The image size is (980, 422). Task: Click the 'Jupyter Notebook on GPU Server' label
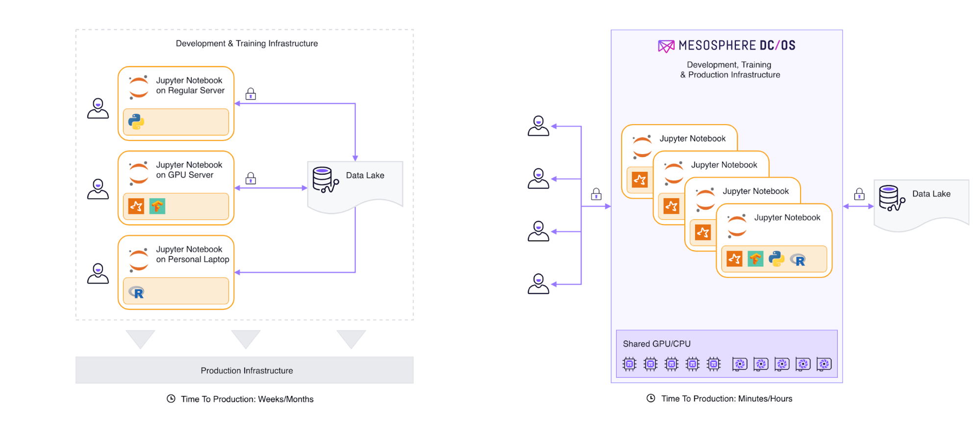tap(189, 170)
